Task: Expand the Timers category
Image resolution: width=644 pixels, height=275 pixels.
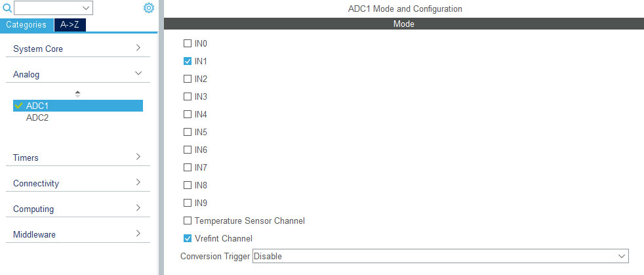Action: pyautogui.click(x=77, y=158)
